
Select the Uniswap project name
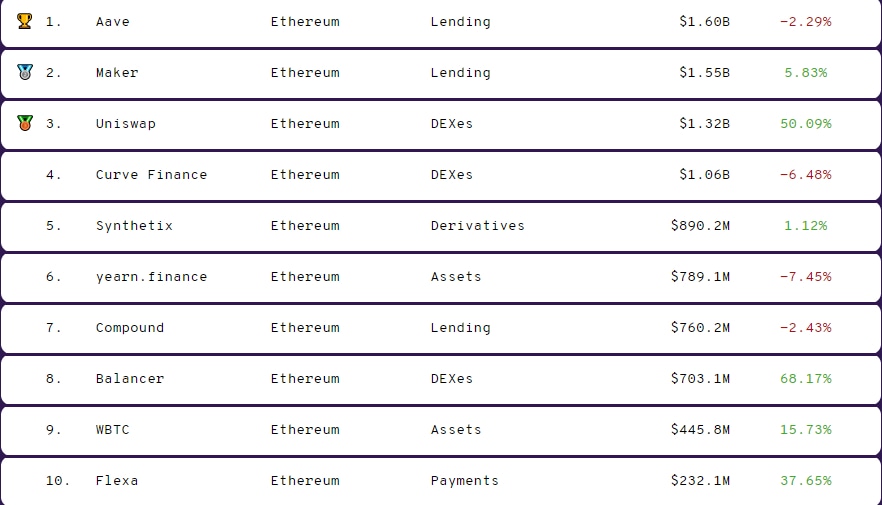(126, 124)
